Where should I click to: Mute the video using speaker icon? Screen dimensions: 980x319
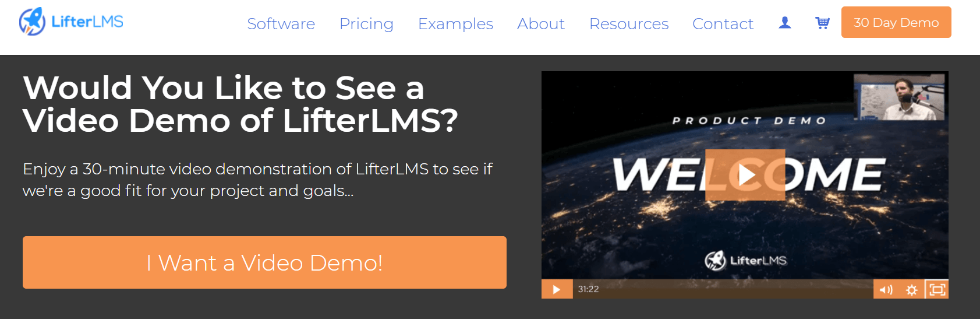click(886, 290)
